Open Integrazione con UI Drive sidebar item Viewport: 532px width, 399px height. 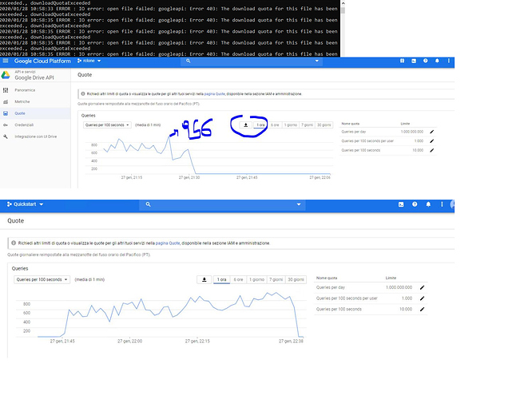tap(36, 136)
